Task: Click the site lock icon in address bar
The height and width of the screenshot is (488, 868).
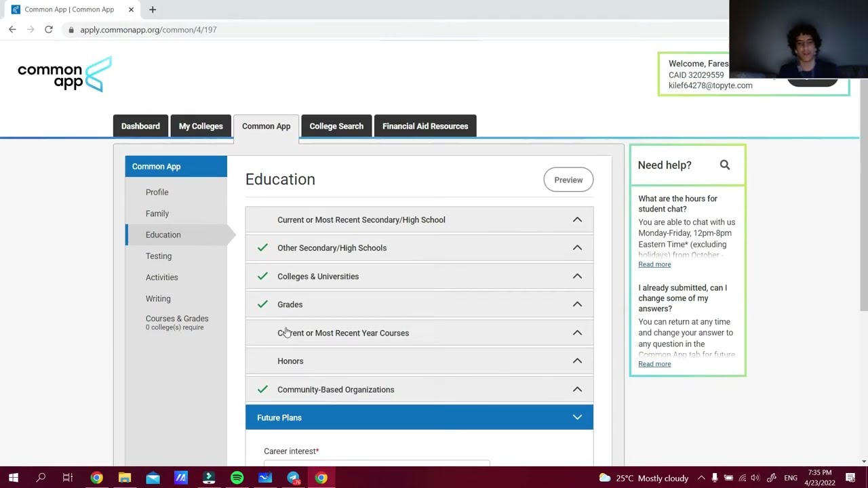Action: pos(71,30)
